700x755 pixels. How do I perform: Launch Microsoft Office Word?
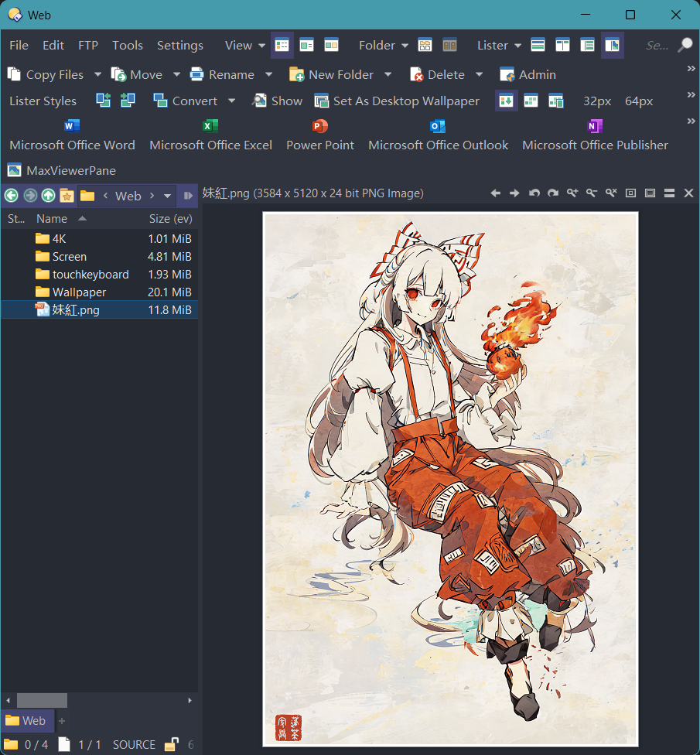coord(72,135)
